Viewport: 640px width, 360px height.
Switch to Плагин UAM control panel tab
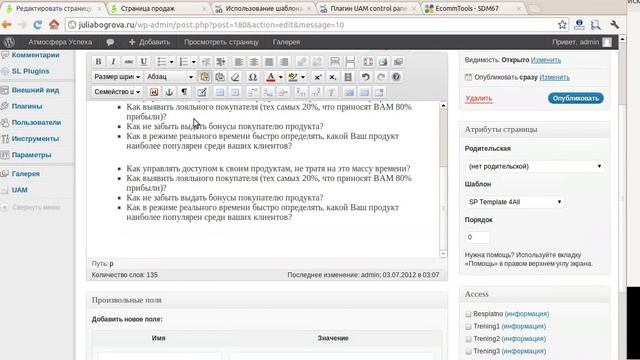click(368, 8)
